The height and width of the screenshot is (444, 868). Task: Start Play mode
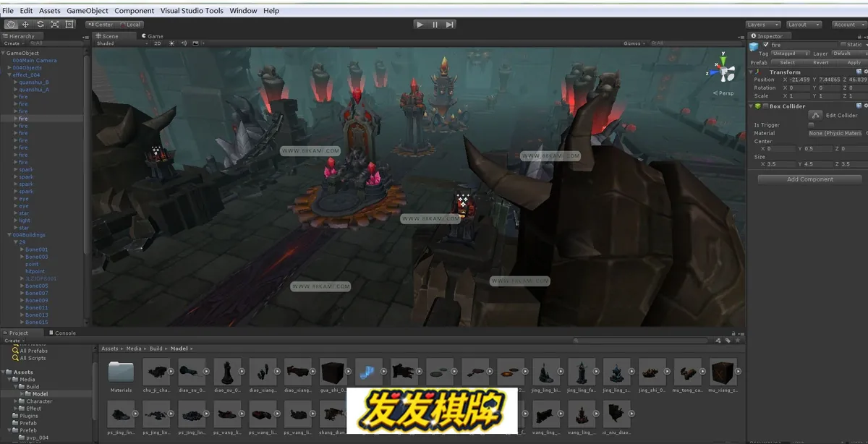(420, 24)
